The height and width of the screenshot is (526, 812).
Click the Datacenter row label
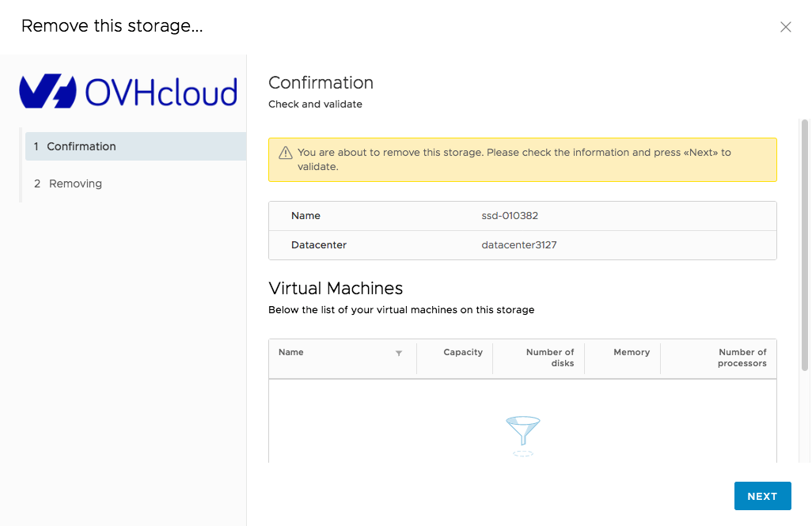coord(318,245)
